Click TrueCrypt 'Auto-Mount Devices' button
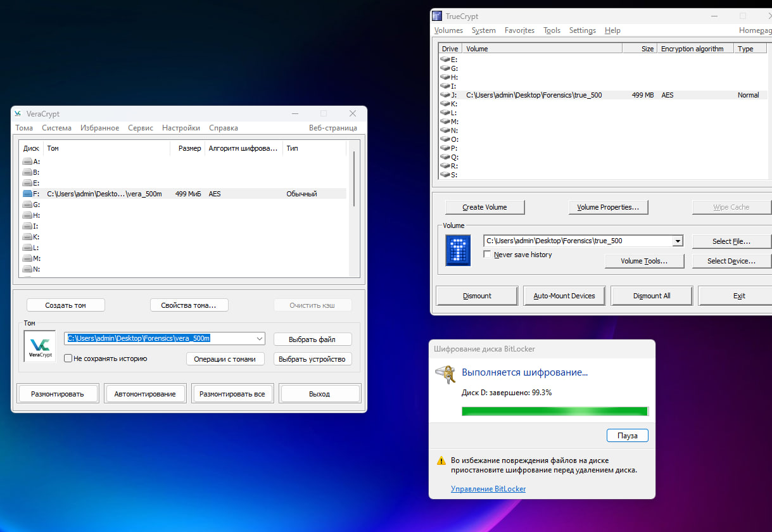 pos(564,296)
